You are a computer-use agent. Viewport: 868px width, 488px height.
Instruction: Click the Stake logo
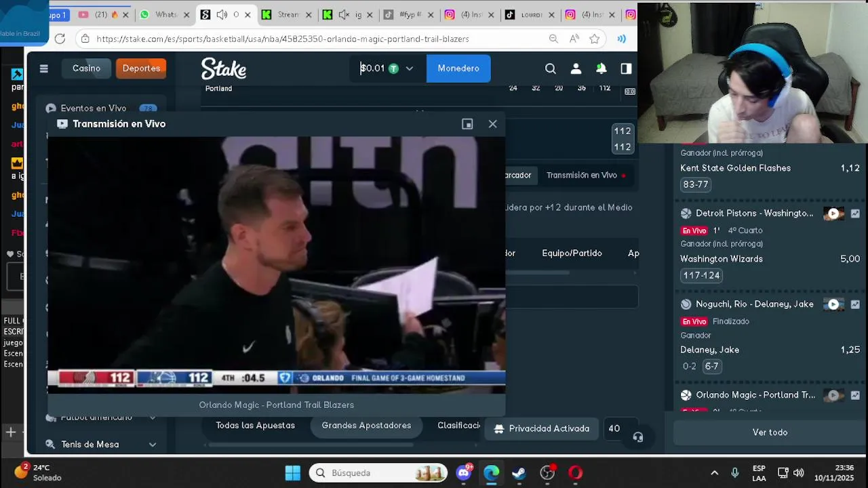coord(224,68)
